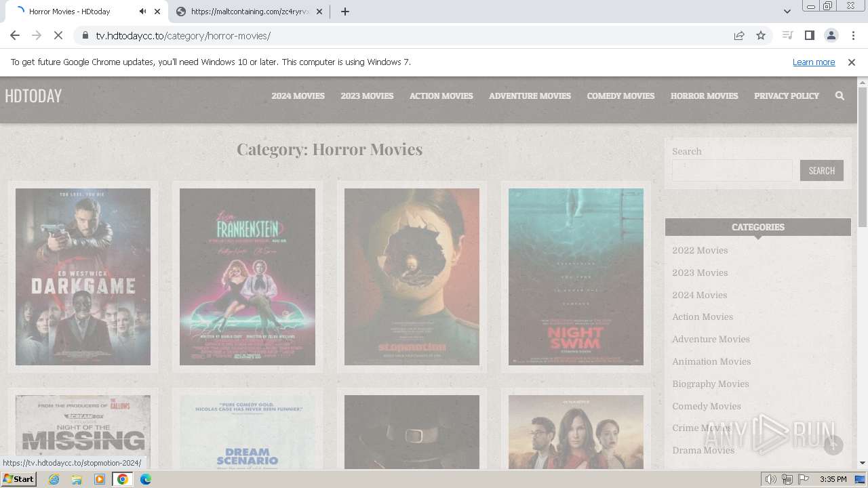Switch to Chrome in taskbar
The image size is (868, 488).
(123, 479)
